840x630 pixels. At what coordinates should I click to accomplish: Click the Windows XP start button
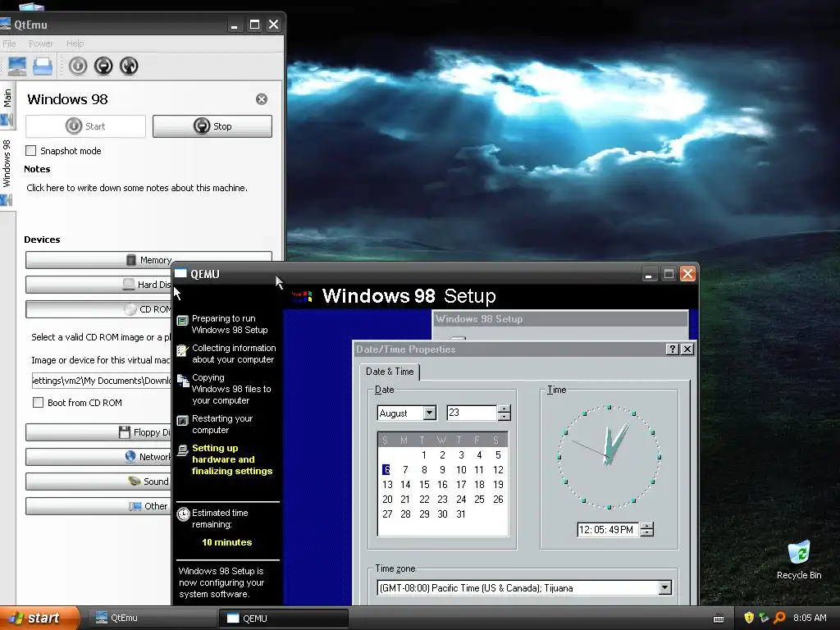[x=39, y=619]
